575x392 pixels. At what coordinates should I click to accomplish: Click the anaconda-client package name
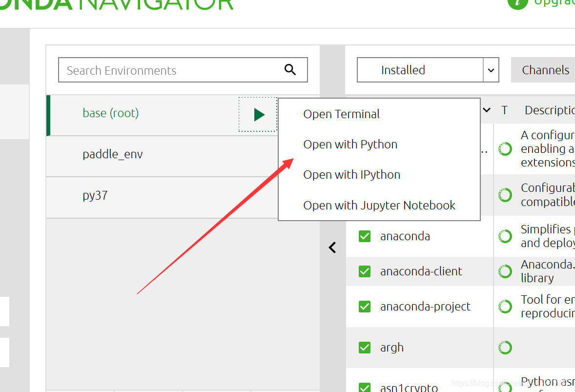pyautogui.click(x=421, y=271)
